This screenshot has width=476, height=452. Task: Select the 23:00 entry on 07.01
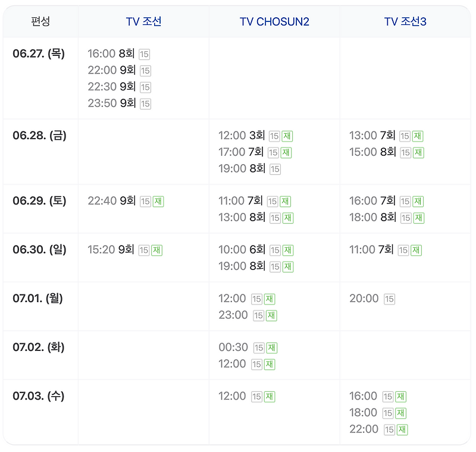point(233,315)
